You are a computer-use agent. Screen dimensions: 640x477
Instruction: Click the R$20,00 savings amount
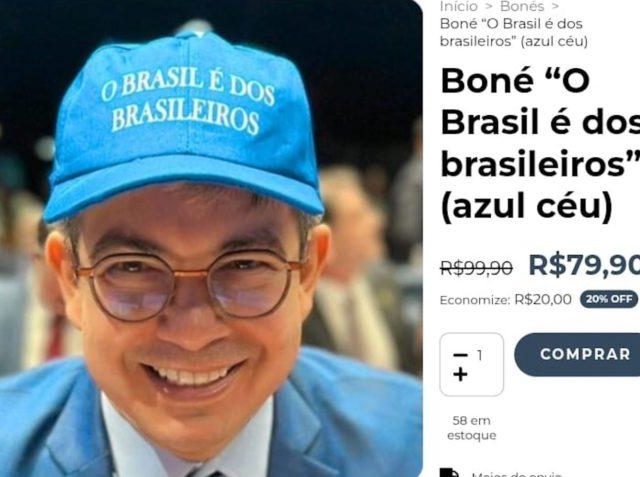(543, 300)
